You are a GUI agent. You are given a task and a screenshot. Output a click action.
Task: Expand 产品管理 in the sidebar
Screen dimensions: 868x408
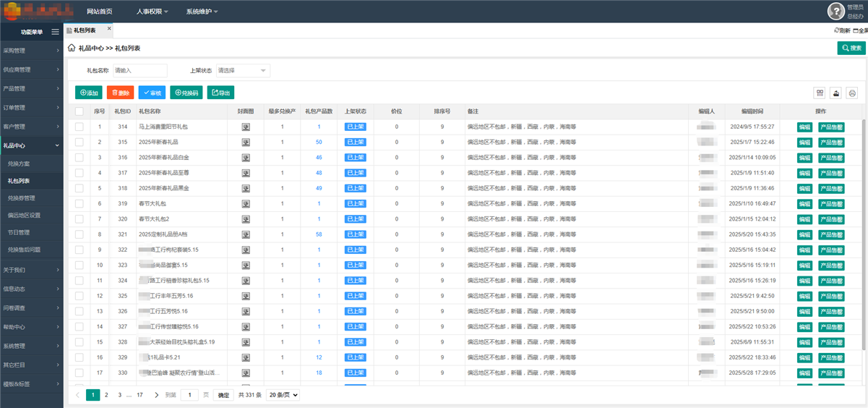point(32,88)
